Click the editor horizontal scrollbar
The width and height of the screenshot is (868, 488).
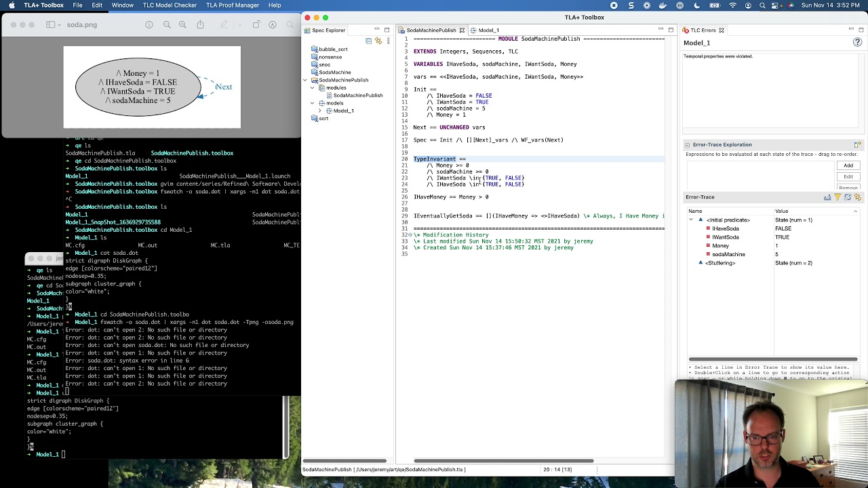[503, 461]
